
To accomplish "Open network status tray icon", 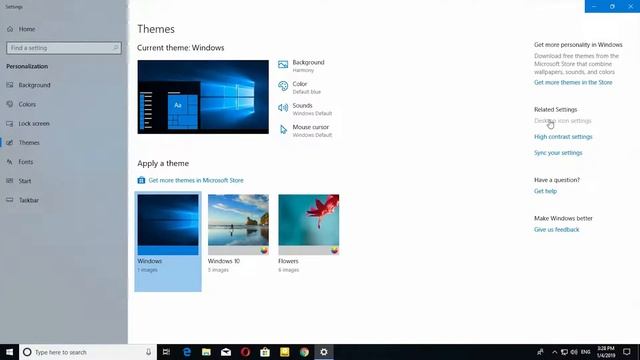I will [x=564, y=352].
